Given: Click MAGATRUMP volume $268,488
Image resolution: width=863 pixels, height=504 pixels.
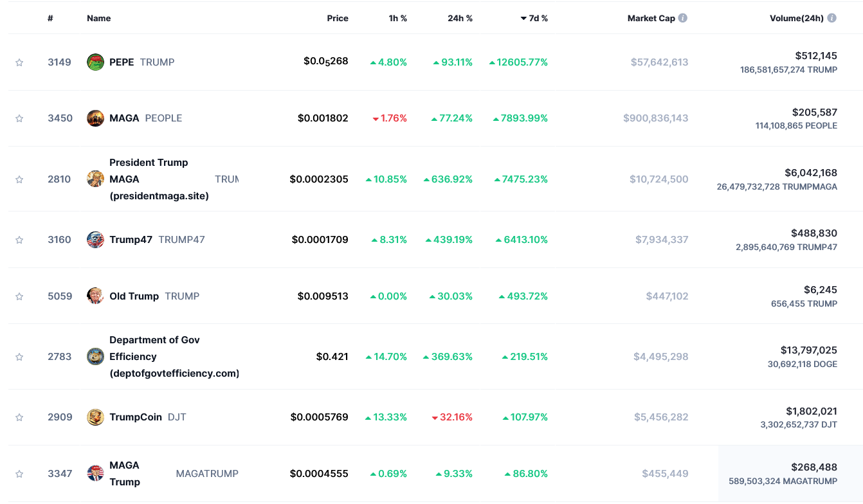Looking at the screenshot, I should [814, 467].
